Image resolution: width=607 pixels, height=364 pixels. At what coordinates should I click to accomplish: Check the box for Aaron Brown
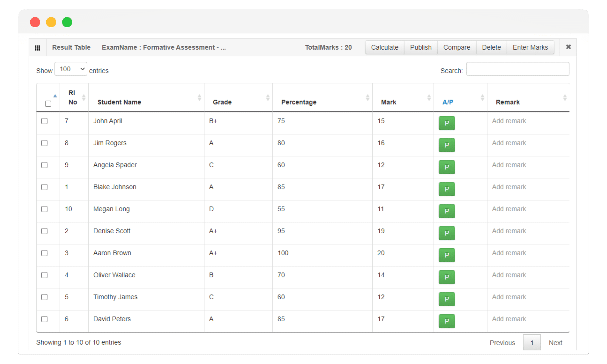click(44, 253)
